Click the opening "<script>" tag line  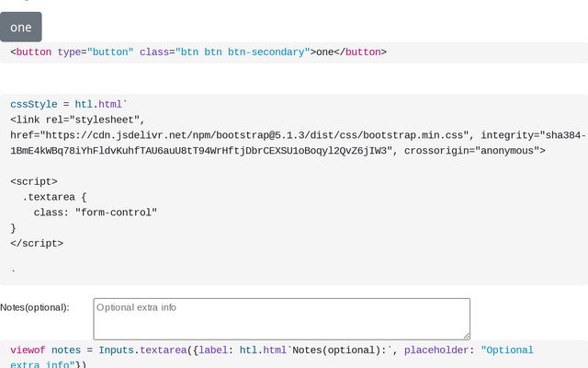(x=34, y=181)
